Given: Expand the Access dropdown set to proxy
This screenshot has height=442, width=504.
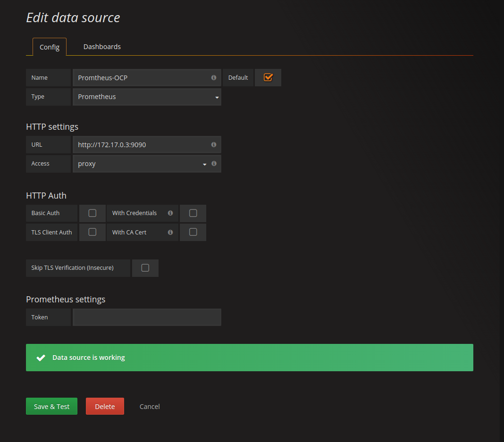Looking at the screenshot, I should (x=142, y=164).
